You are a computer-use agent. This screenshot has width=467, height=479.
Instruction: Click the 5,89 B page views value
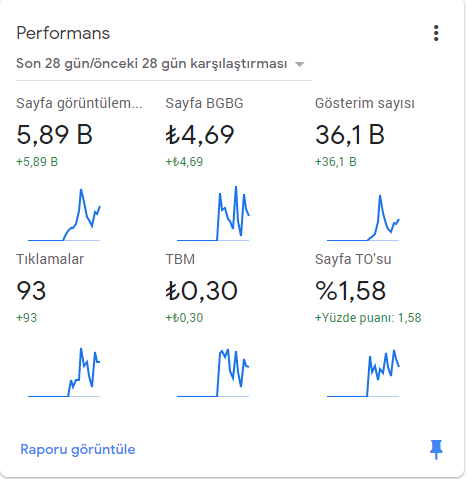pyautogui.click(x=54, y=135)
